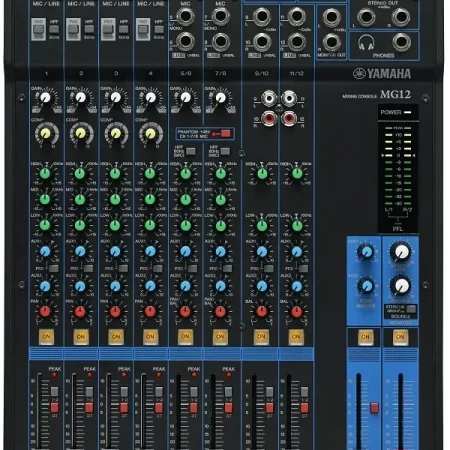Toggle the PAD switch on channel 1
Screen dimensions: 450x450
pyautogui.click(x=38, y=29)
